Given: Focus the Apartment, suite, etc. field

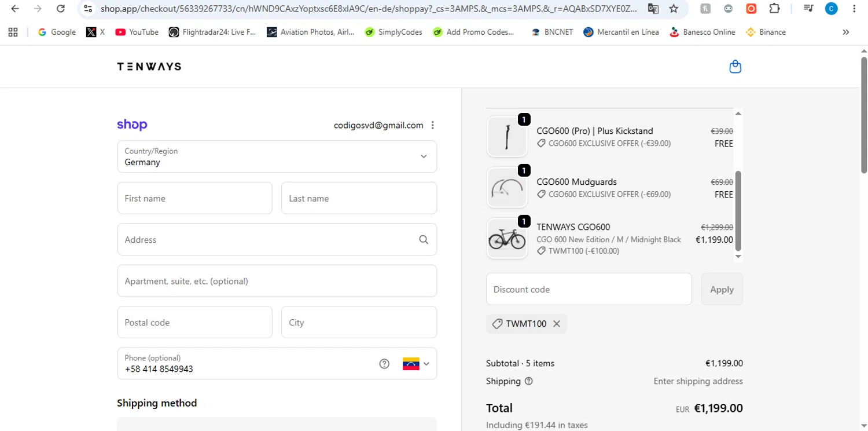Looking at the screenshot, I should pos(277,281).
